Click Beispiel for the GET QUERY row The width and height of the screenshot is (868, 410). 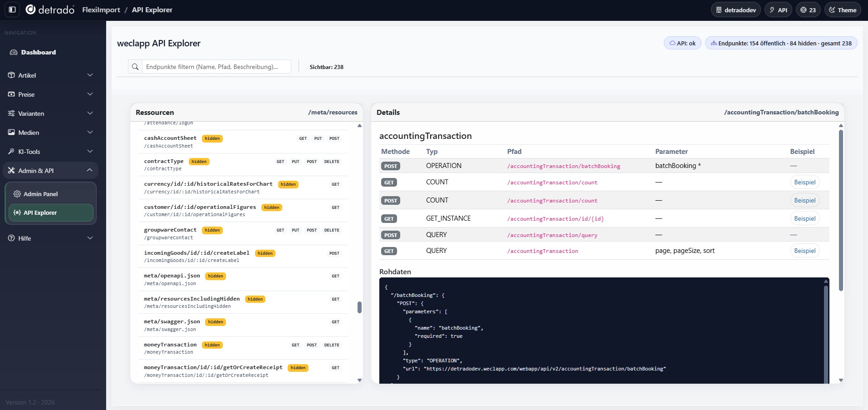click(805, 251)
